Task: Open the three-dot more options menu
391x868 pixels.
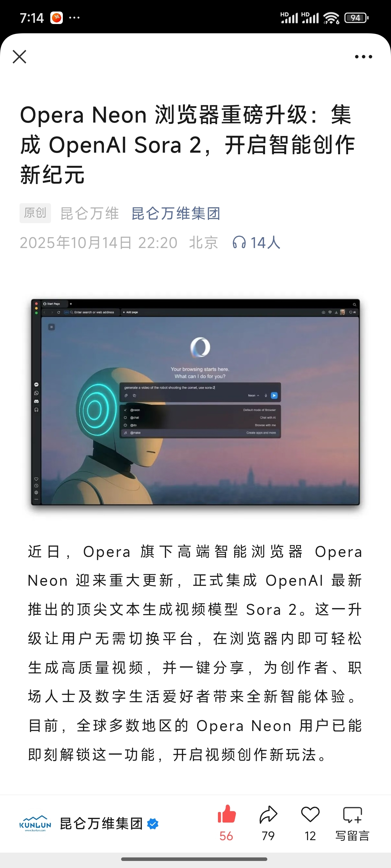Action: (x=363, y=57)
